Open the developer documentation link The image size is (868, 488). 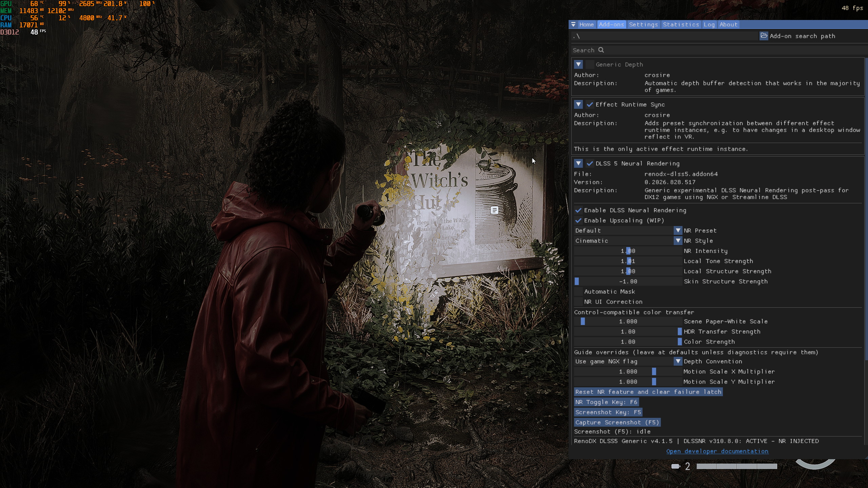click(x=717, y=451)
